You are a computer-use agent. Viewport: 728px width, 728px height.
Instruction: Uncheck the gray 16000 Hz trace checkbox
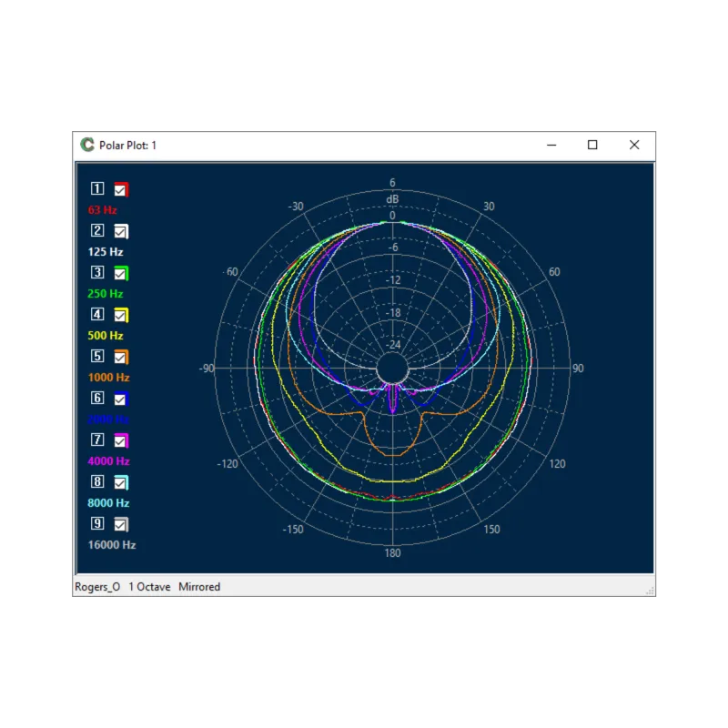(121, 525)
